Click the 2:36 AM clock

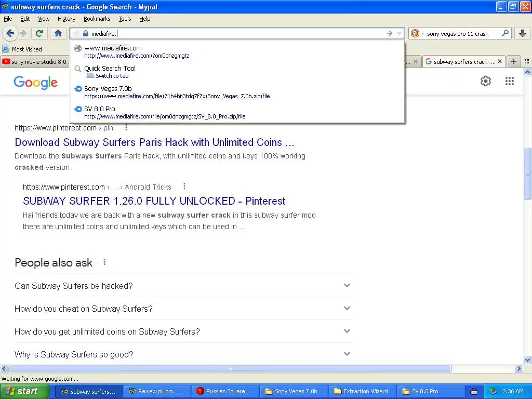click(x=513, y=391)
